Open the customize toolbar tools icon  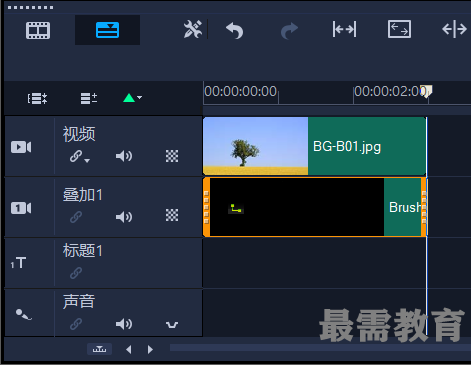(193, 29)
